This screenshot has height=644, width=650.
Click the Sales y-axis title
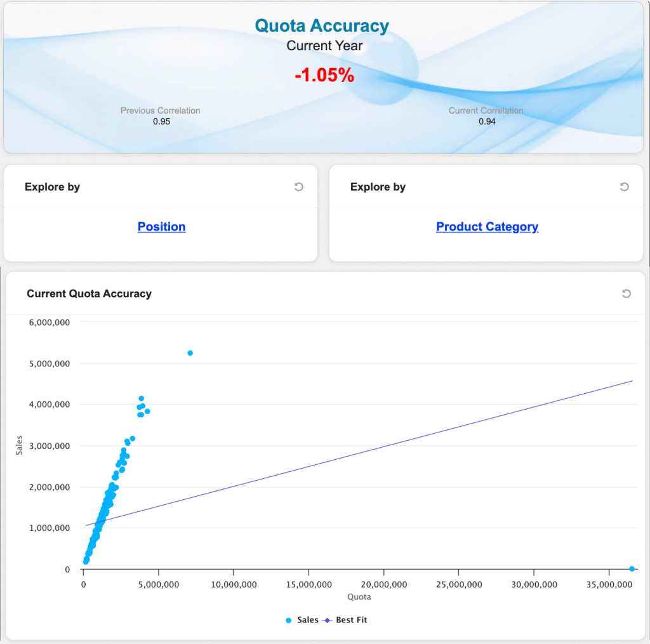19,445
